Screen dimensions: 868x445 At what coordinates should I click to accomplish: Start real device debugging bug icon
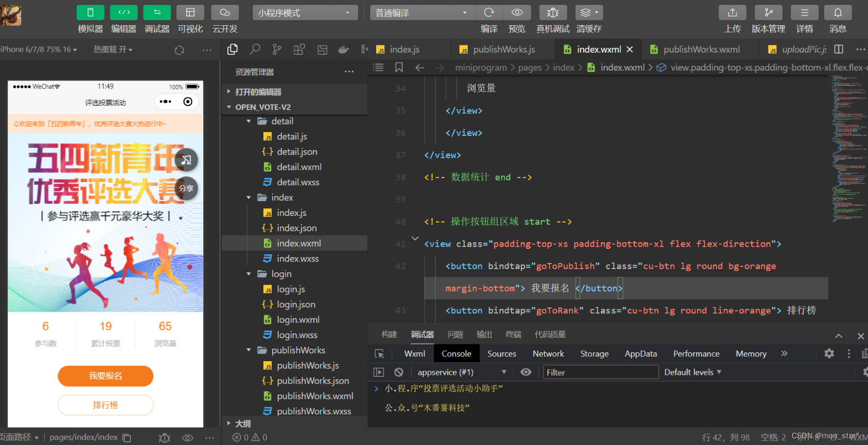tap(553, 13)
